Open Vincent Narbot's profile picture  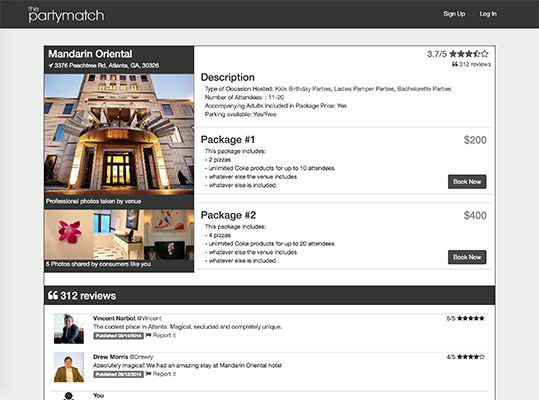tap(69, 329)
